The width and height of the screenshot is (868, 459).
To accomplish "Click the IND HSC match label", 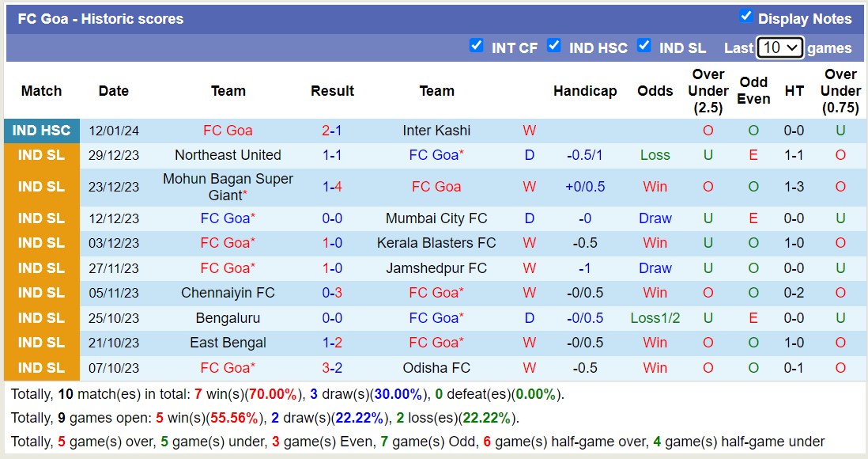I will pyautogui.click(x=40, y=130).
